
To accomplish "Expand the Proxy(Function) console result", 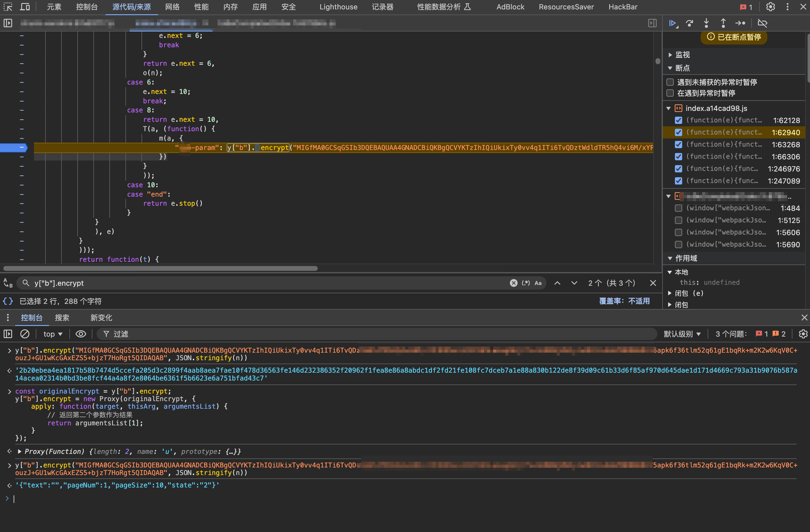I will pyautogui.click(x=20, y=451).
